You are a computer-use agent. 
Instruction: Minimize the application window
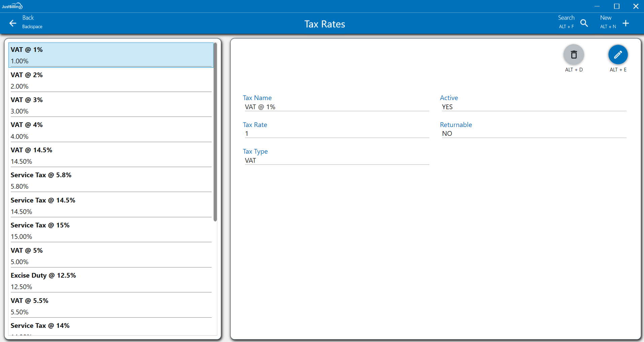click(597, 6)
